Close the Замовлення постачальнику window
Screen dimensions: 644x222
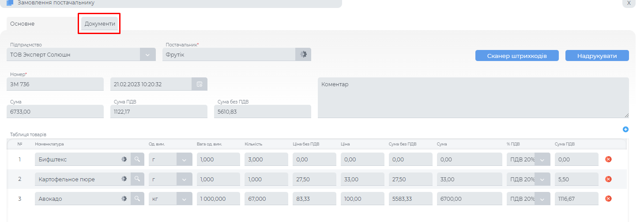[x=629, y=3]
